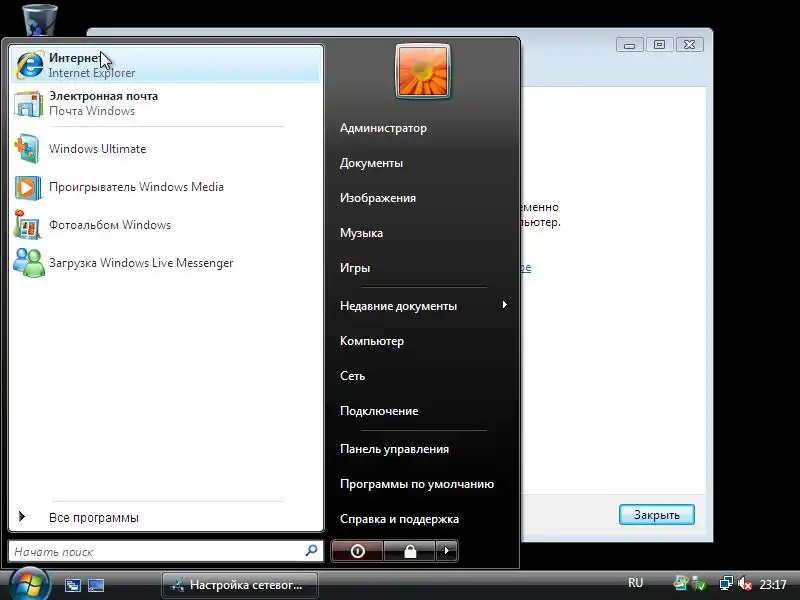This screenshot has width=800, height=600.
Task: Open the Windows Live Messenger download icon
Action: point(29,263)
